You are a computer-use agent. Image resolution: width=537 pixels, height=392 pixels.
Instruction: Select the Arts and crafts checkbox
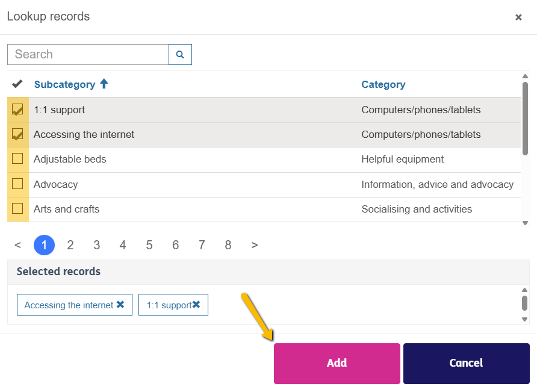(x=17, y=208)
